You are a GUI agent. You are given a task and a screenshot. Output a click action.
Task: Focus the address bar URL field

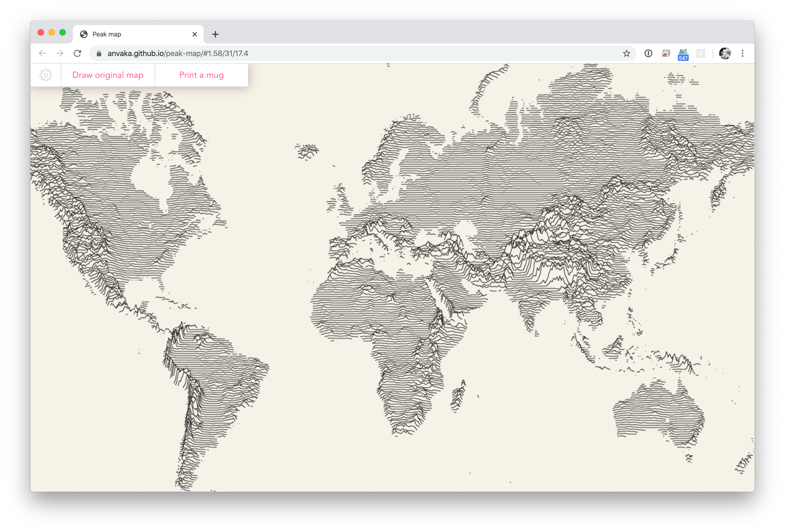[338, 53]
